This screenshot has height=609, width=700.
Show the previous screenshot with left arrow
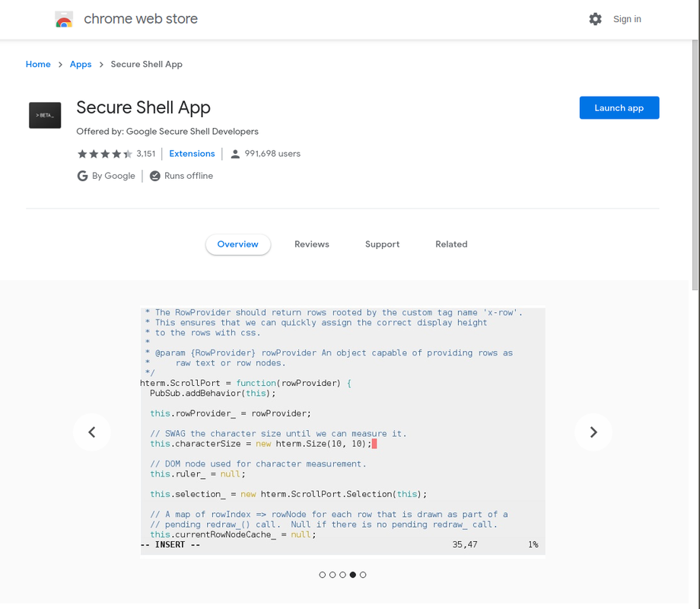click(92, 432)
